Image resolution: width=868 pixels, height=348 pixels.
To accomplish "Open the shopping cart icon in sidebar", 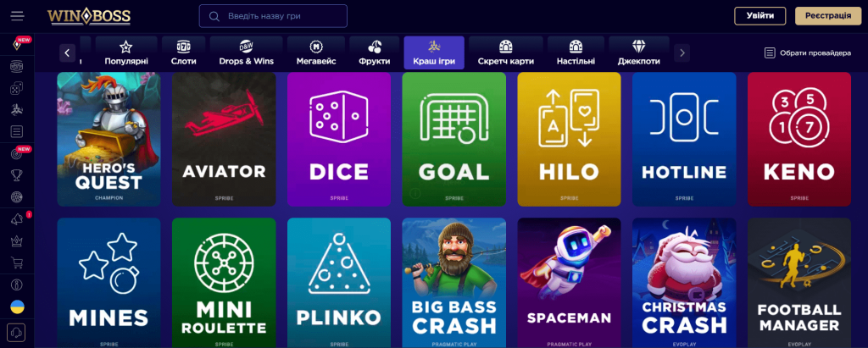I will pos(17,262).
